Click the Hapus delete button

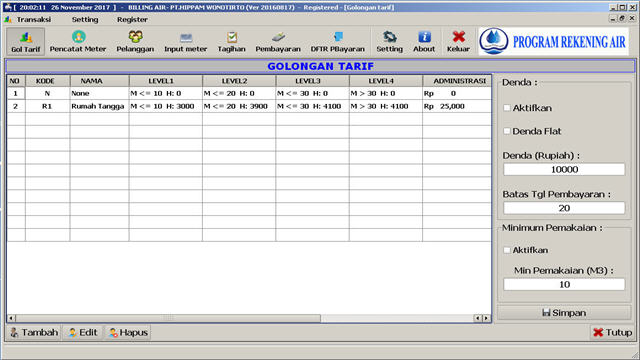pyautogui.click(x=128, y=333)
